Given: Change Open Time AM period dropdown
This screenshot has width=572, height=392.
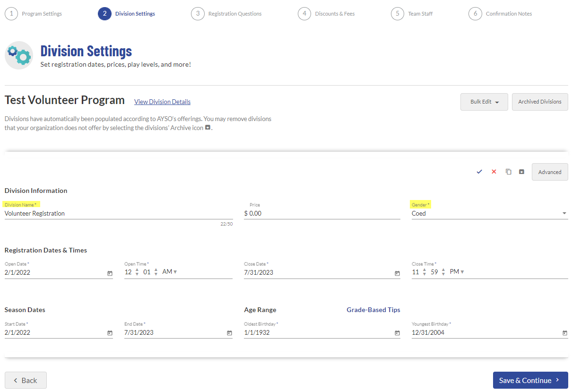Looking at the screenshot, I should click(169, 272).
